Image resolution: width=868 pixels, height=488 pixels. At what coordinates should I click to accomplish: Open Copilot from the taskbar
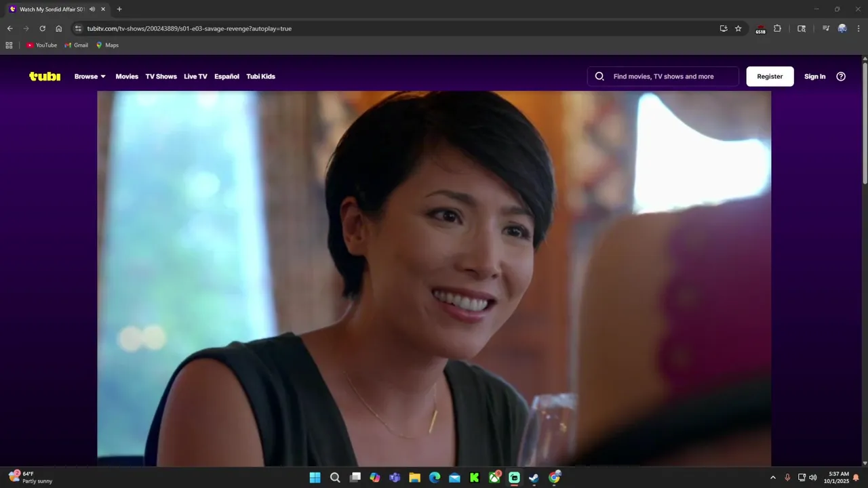(x=375, y=478)
